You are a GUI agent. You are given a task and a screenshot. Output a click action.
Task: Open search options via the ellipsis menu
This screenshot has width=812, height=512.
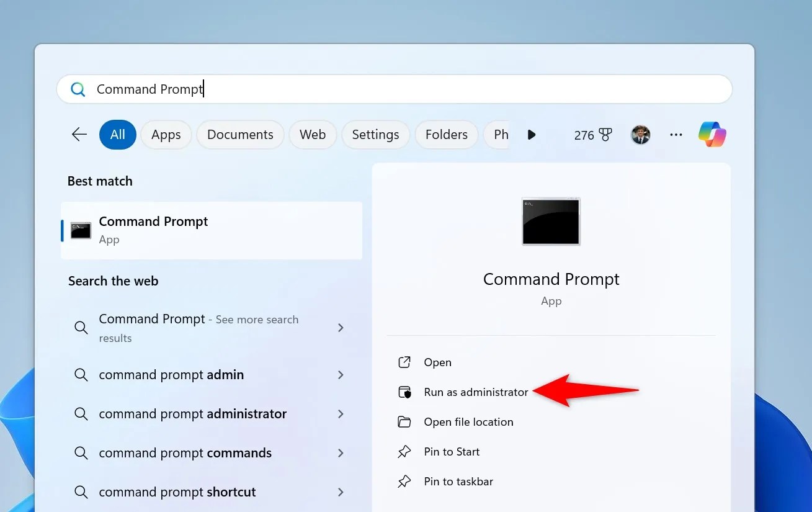pyautogui.click(x=676, y=134)
